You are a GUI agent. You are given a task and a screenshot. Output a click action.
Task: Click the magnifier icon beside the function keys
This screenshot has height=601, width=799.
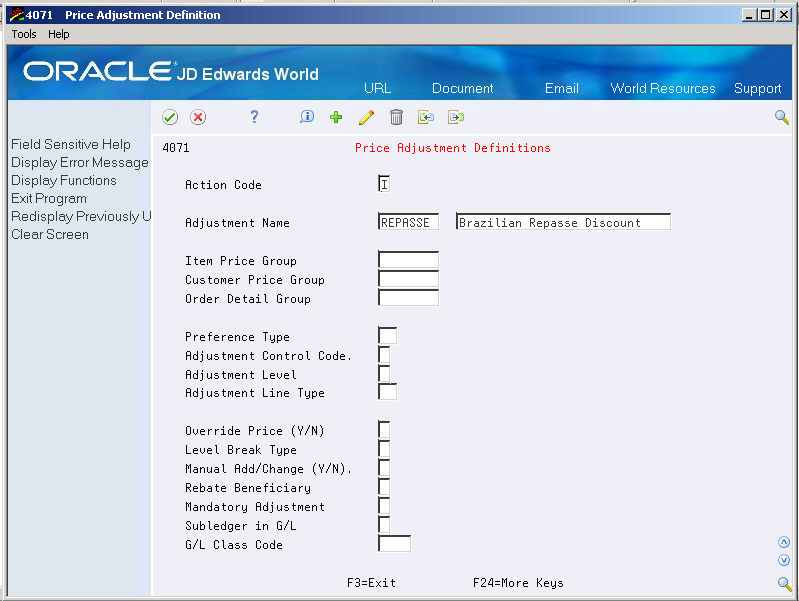coord(784,584)
